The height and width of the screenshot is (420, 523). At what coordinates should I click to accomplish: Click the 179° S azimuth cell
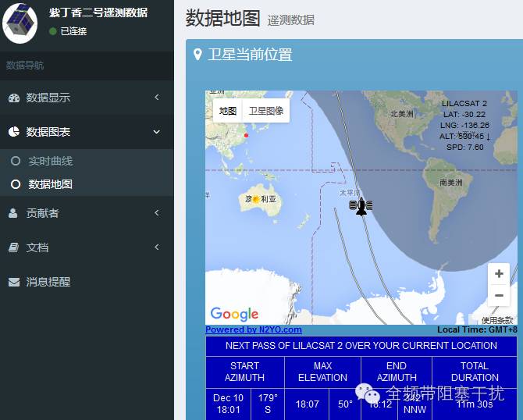[268, 404]
